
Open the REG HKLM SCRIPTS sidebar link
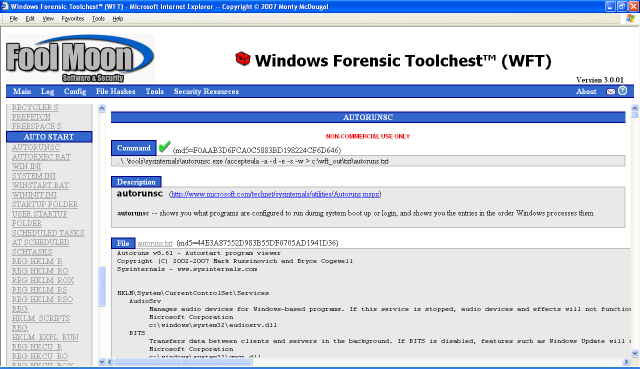[41, 313]
